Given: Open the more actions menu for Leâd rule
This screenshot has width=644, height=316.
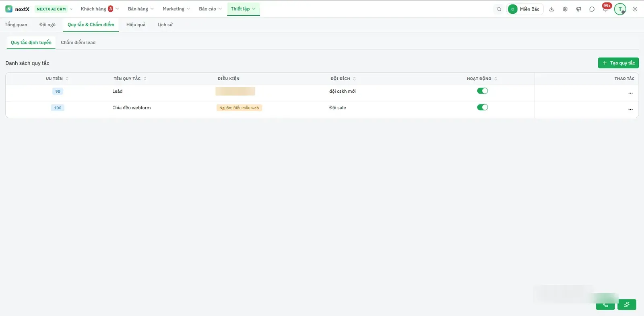Looking at the screenshot, I should 630,93.
